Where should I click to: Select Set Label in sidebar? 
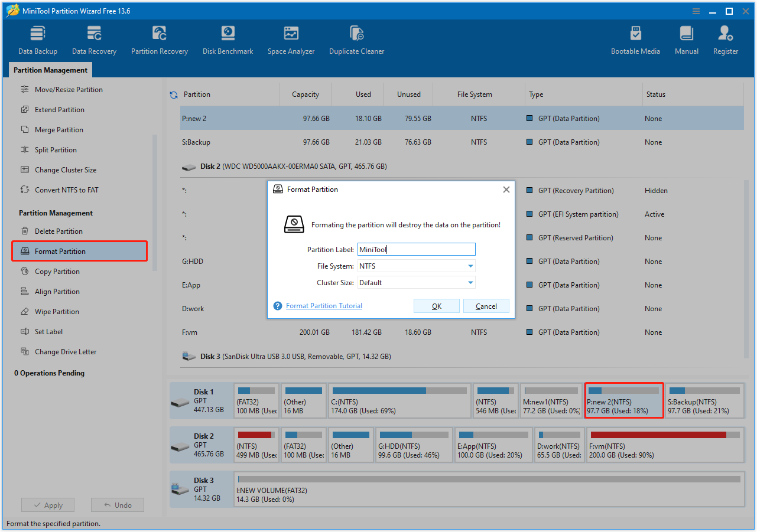(48, 332)
